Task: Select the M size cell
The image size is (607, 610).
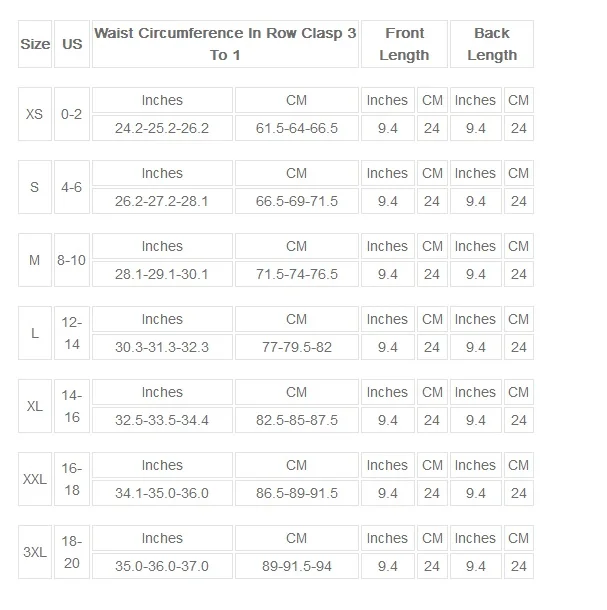Action: [35, 260]
